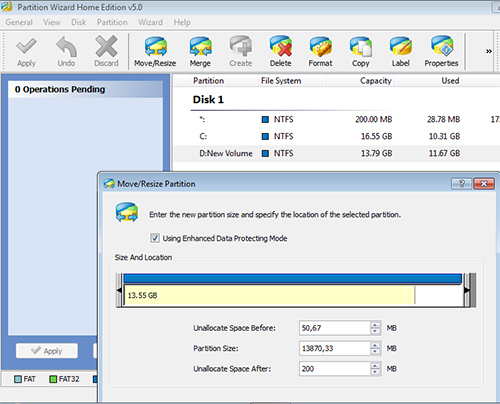This screenshot has width=500, height=404.
Task: Close the Move/Resize Partition dialog
Action: coord(484,184)
